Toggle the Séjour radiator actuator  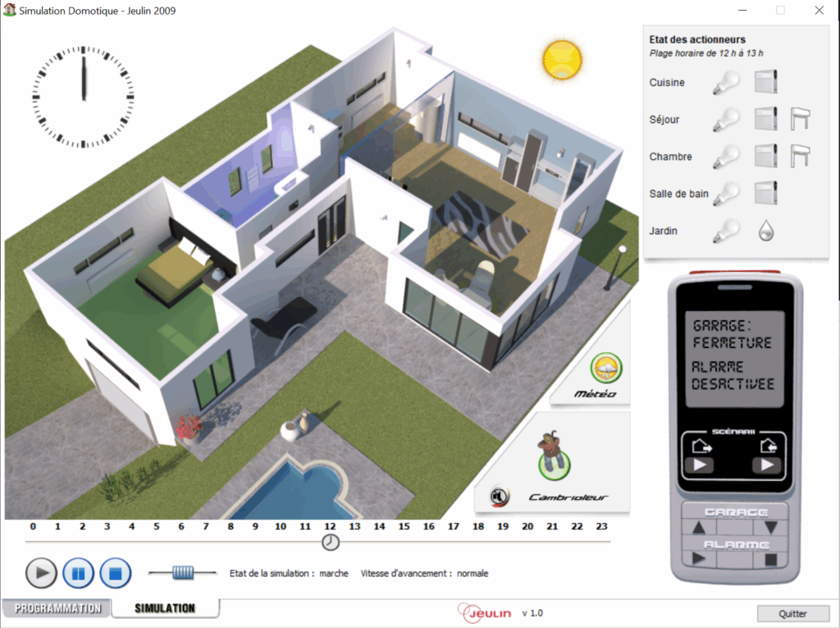pos(765,120)
